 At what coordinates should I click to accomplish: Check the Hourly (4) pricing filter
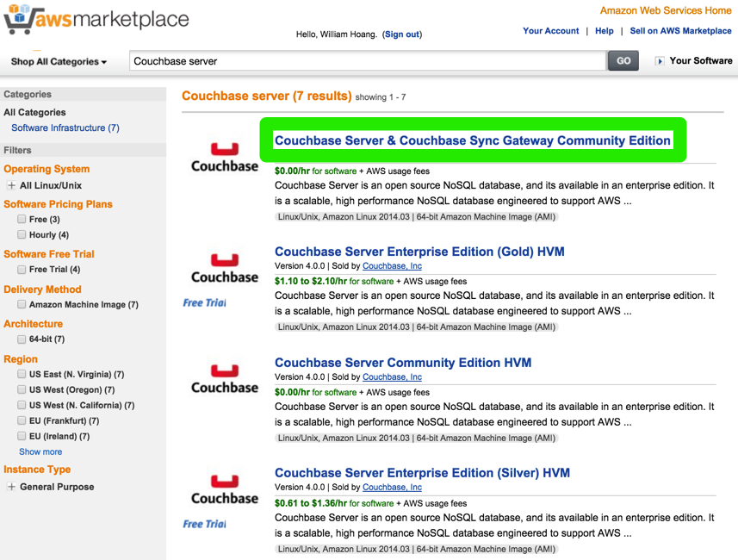tap(22, 234)
